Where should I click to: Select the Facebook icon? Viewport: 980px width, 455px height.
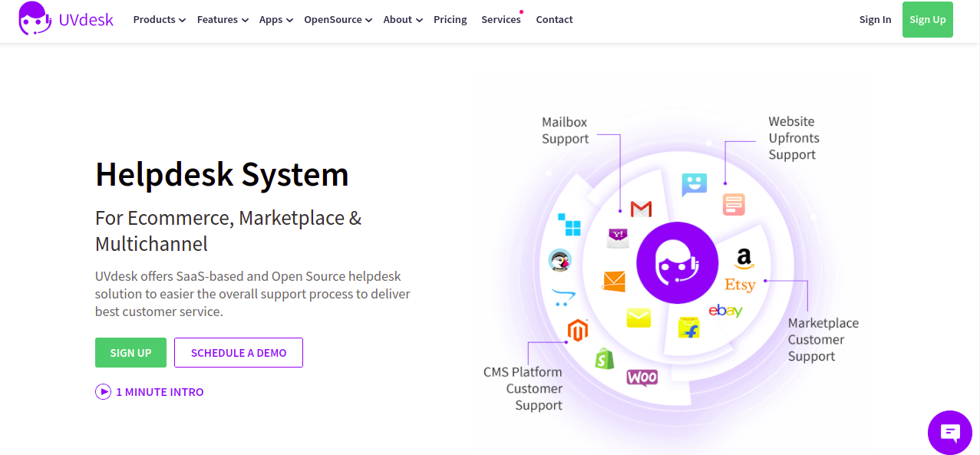(x=689, y=328)
